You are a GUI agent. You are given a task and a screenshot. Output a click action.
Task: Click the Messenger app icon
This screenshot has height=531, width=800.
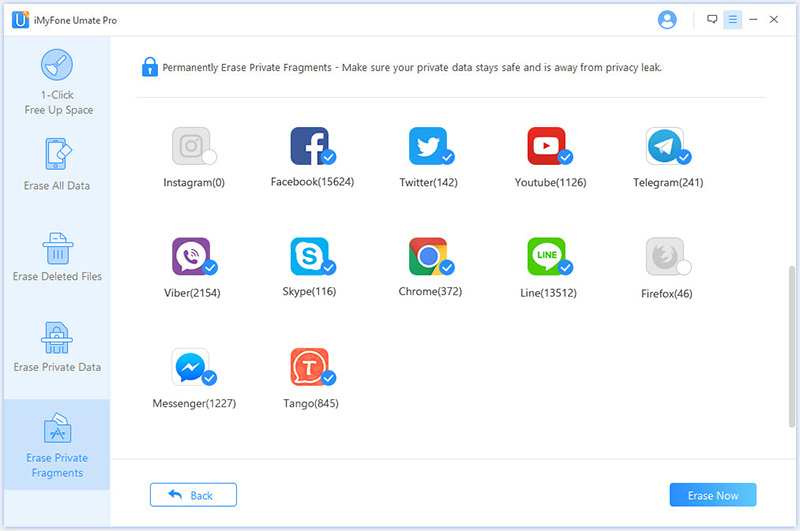point(190,367)
